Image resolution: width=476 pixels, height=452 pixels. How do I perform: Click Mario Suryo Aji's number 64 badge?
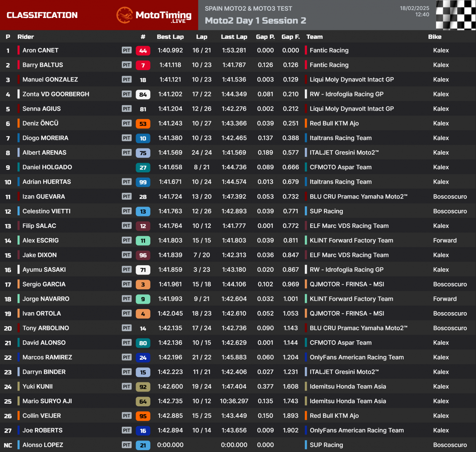pyautogui.click(x=143, y=401)
